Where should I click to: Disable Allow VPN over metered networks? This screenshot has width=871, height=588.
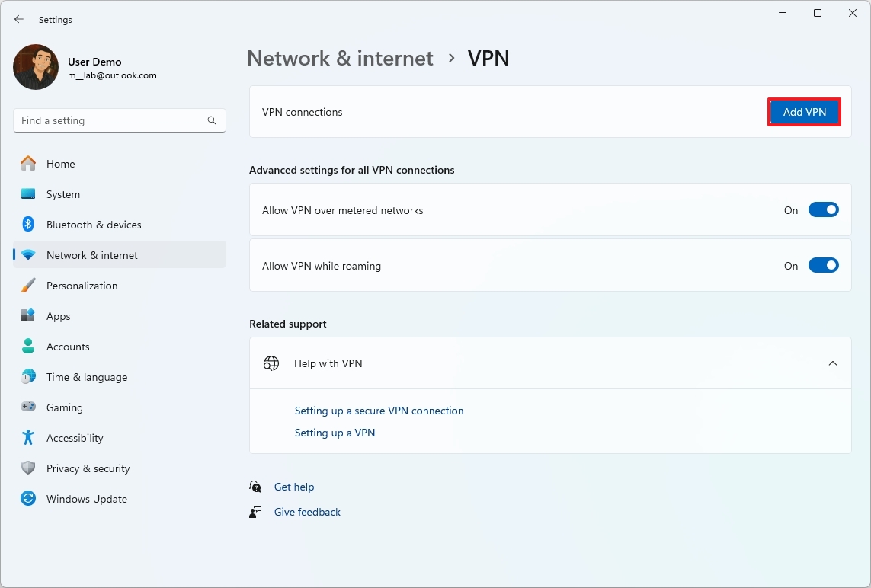click(824, 209)
